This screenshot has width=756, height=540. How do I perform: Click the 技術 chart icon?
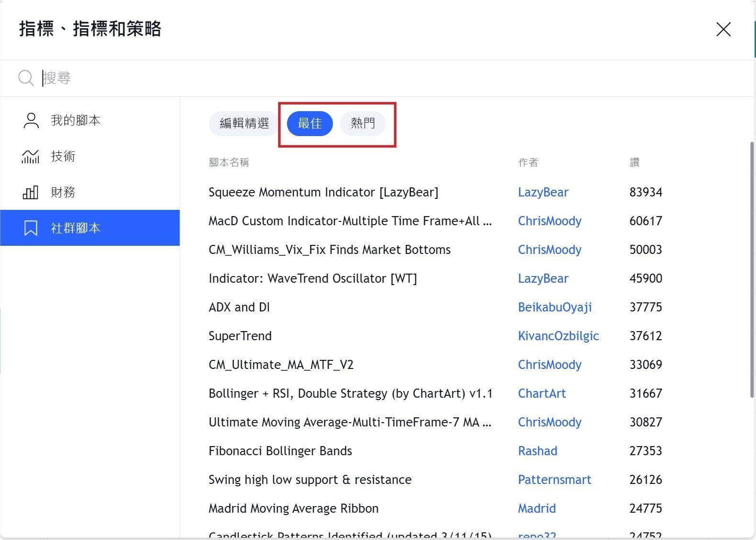point(30,156)
